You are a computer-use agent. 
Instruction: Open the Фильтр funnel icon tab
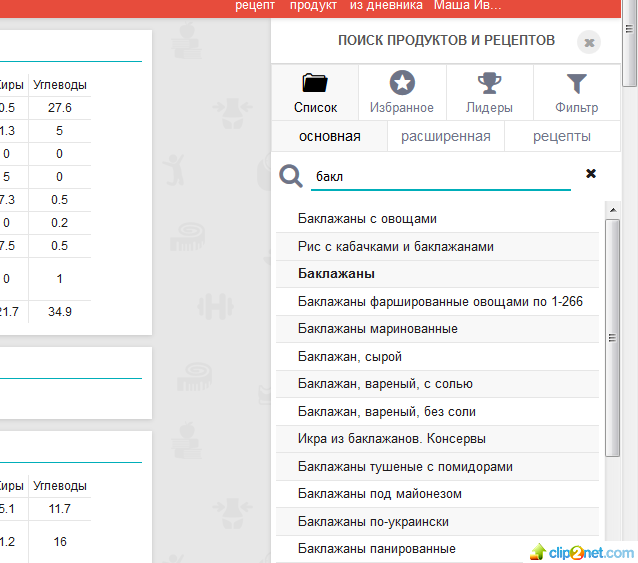[x=576, y=93]
